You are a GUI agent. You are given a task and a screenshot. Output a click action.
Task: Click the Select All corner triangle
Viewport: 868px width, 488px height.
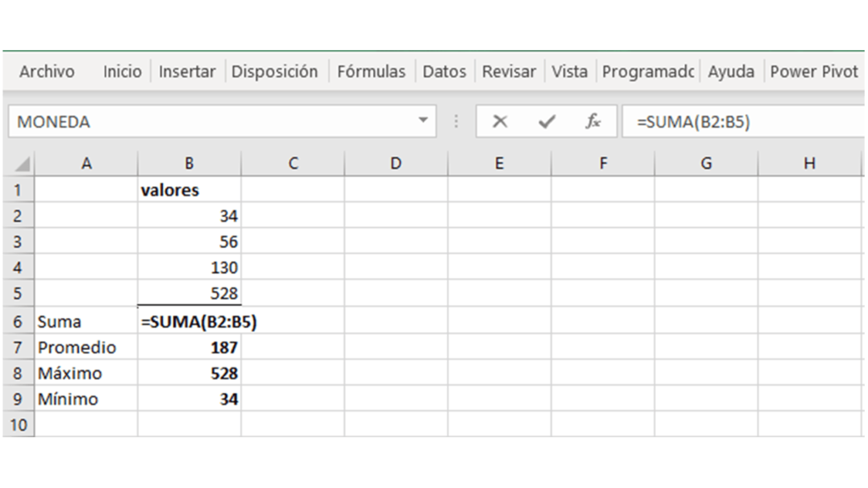pos(23,164)
